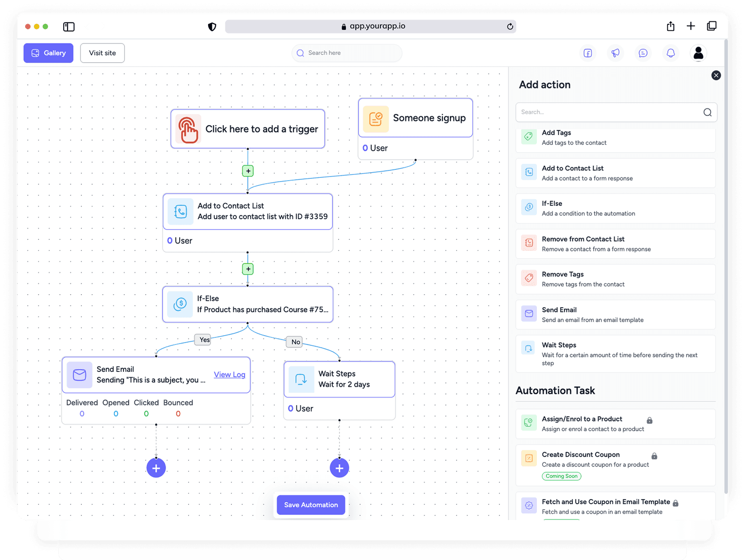Select the Gallery button
The height and width of the screenshot is (560, 745).
point(48,53)
